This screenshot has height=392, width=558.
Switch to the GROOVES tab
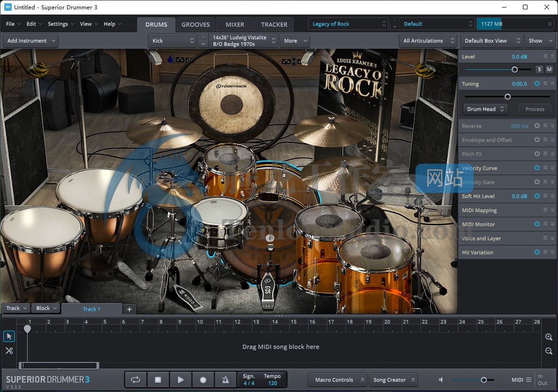(195, 24)
